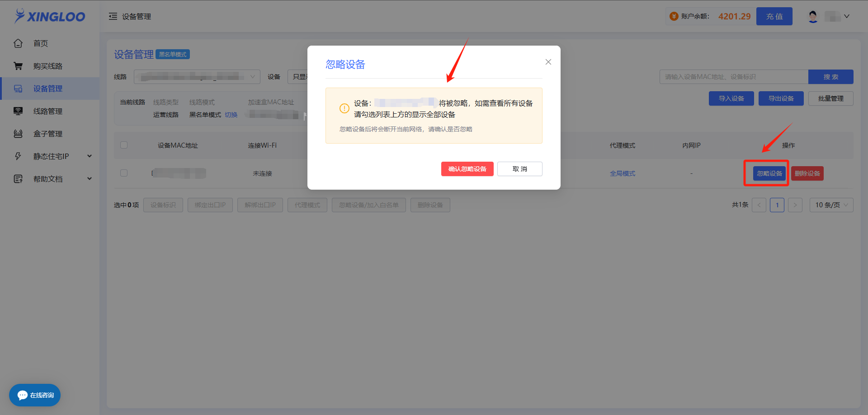Go to previous page arrow
868x415 pixels.
pyautogui.click(x=759, y=205)
